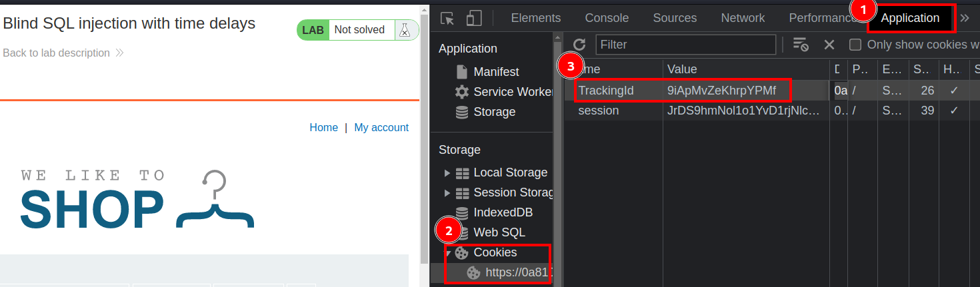Open IndexedDB storage entry
This screenshot has width=980, height=287.
[502, 212]
